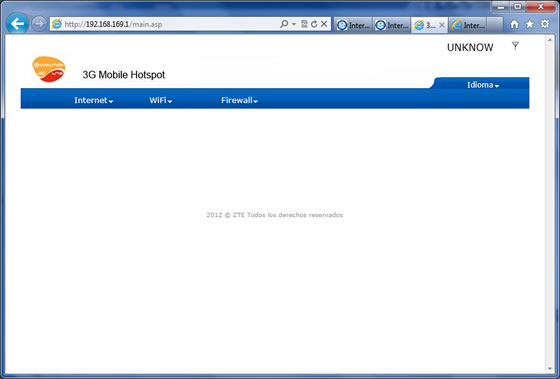Maximize the browser window
Viewport: 560px width, 379px height.
[x=518, y=7]
